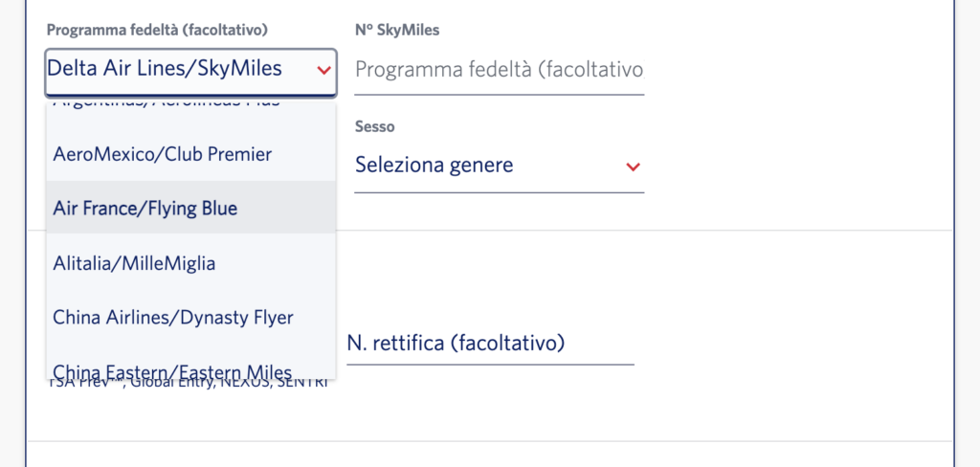Screen dimensions: 980x467
Task: Click the red chevron on Seleziona genere
Action: click(x=634, y=167)
